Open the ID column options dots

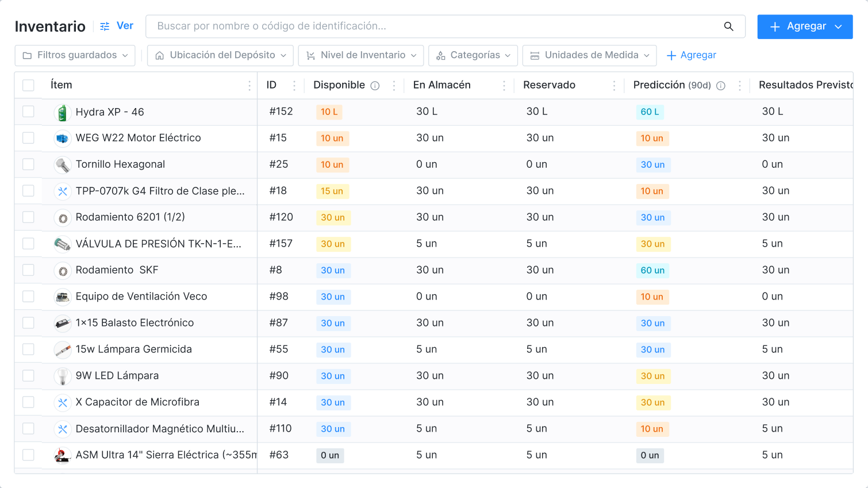pos(294,86)
